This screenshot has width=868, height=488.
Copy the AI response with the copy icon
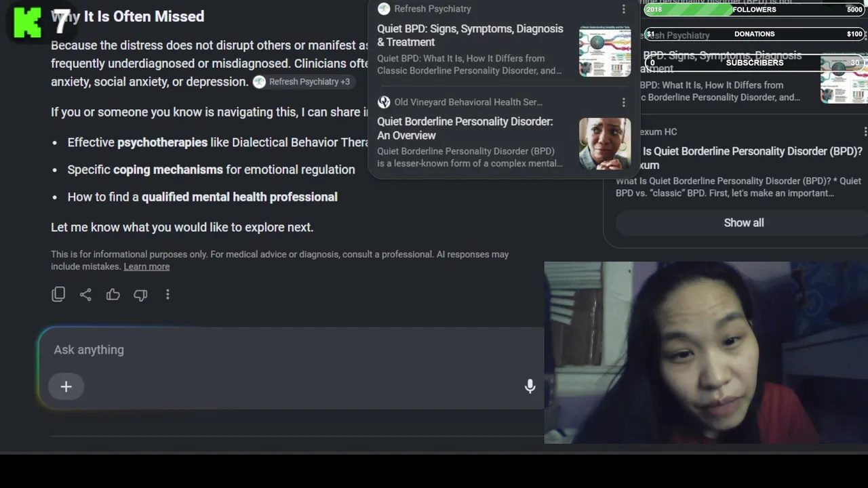tap(58, 294)
